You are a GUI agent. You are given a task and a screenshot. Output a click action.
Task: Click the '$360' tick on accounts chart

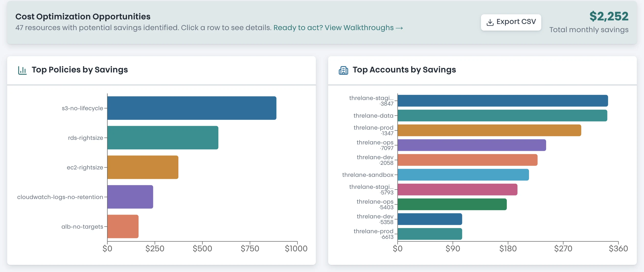tap(618, 249)
